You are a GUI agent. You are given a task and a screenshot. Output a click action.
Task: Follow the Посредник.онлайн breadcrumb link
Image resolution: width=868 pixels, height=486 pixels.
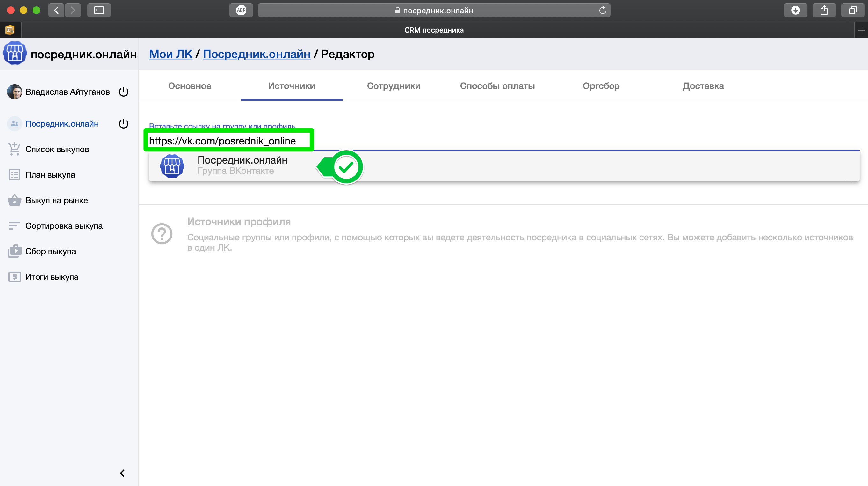click(x=257, y=54)
